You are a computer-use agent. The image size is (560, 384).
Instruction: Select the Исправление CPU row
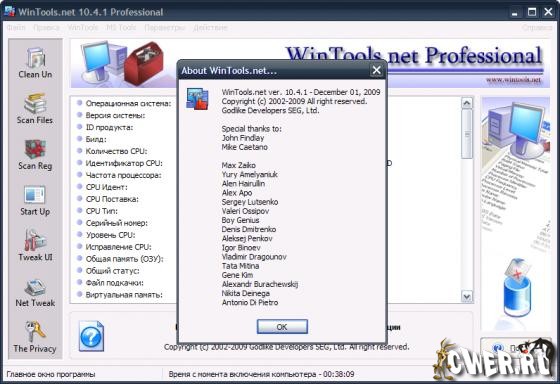click(x=114, y=247)
